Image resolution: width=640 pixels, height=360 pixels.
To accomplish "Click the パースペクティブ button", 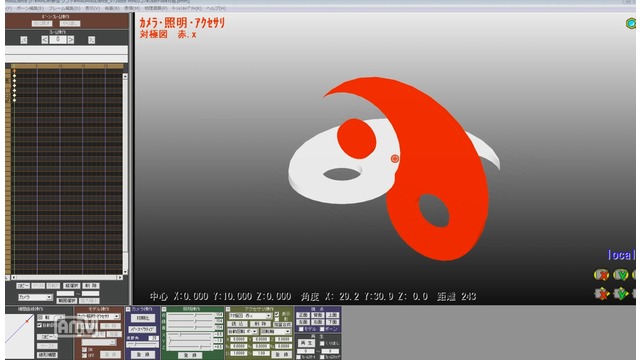I will coord(142,329).
